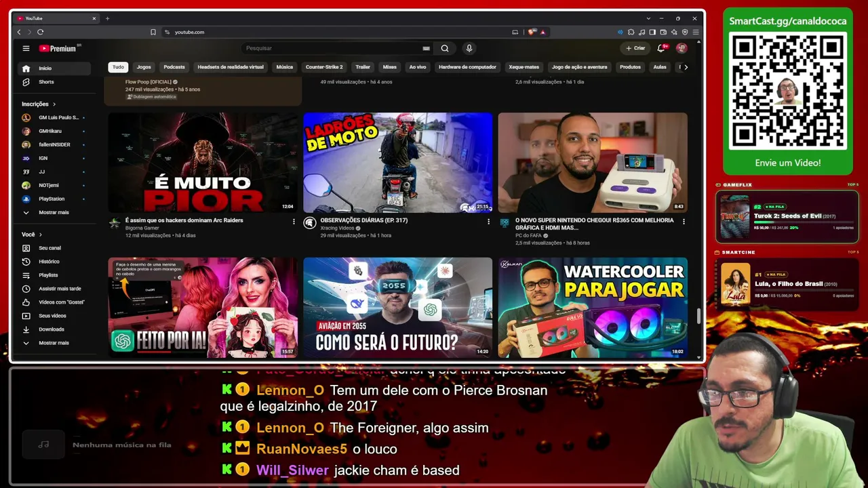Viewport: 868px width, 488px height.
Task: Click the Lula, o Filho do Brasil card
Action: [x=787, y=284]
